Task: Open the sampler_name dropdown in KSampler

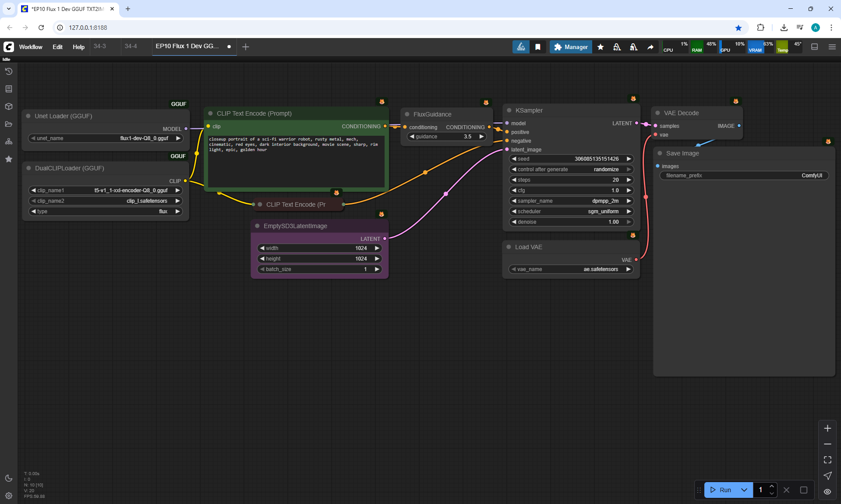Action: (571, 201)
